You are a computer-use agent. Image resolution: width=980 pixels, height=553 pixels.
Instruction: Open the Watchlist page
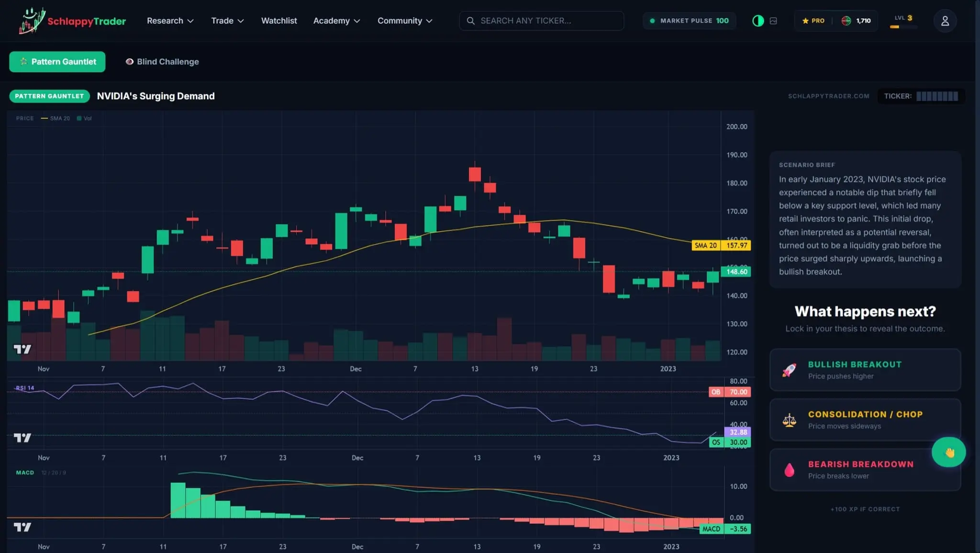coord(279,21)
